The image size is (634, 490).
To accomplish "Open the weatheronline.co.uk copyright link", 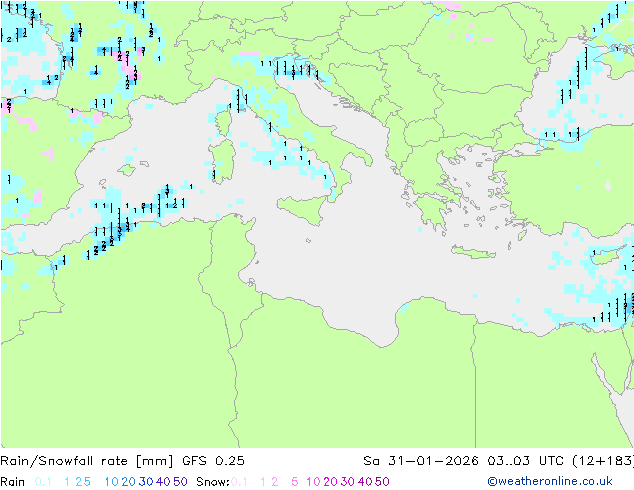I will coord(550,481).
